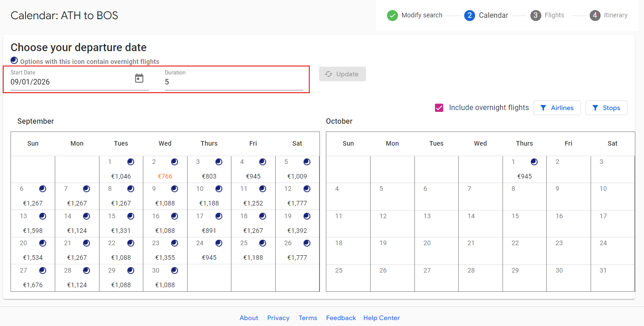Select the €1,046 fare on September 1
Screen dimensions: 644x326
coord(121,176)
